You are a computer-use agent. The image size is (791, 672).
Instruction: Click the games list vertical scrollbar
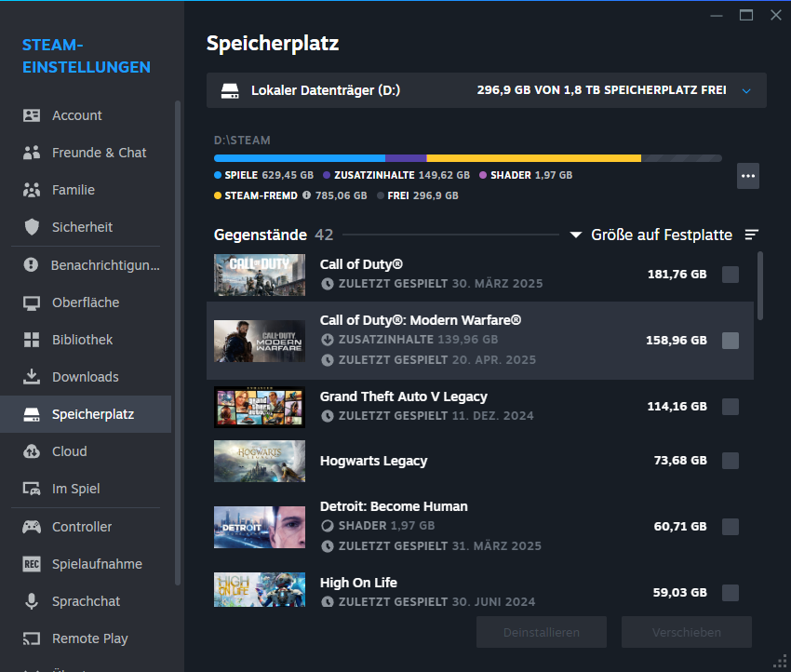760,286
